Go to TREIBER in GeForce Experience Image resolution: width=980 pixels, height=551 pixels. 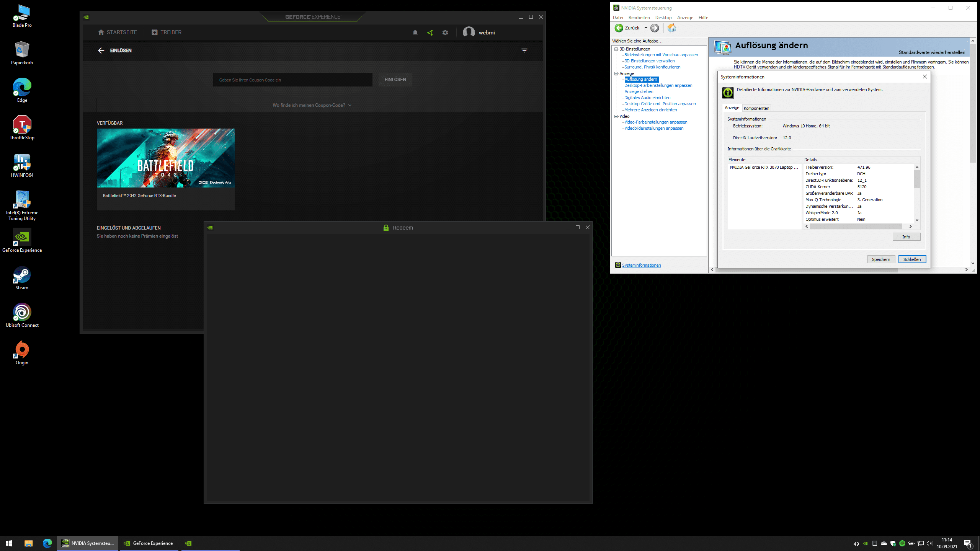tap(167, 33)
